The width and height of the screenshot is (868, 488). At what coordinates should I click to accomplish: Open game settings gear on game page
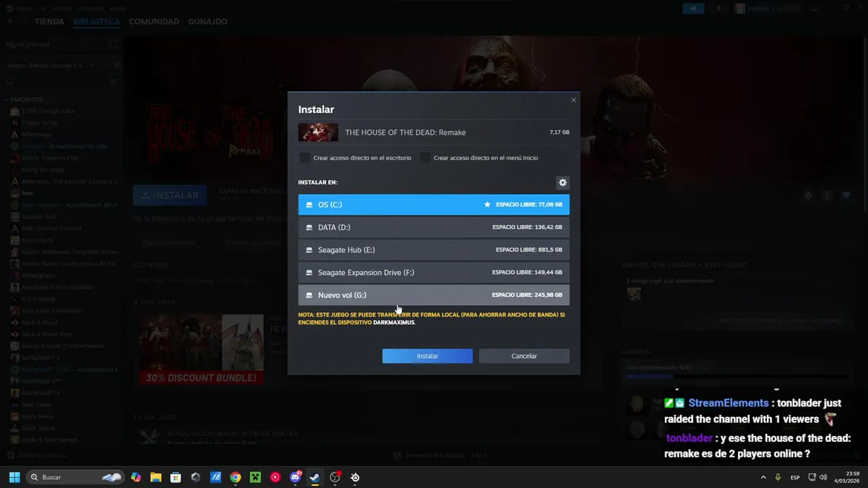tap(808, 195)
